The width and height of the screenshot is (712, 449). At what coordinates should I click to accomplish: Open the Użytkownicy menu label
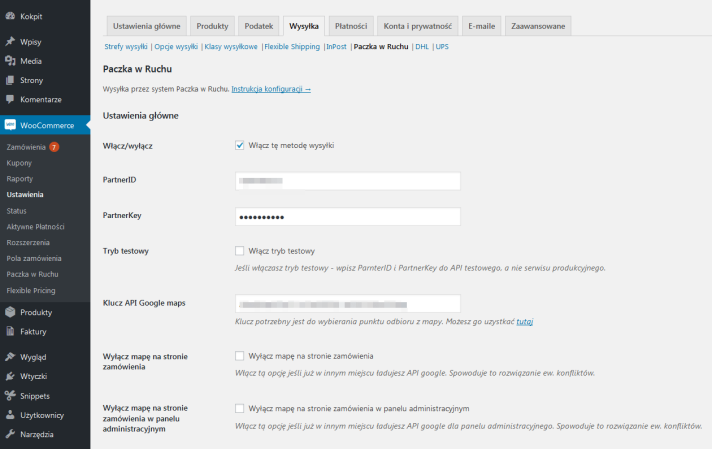click(42, 415)
